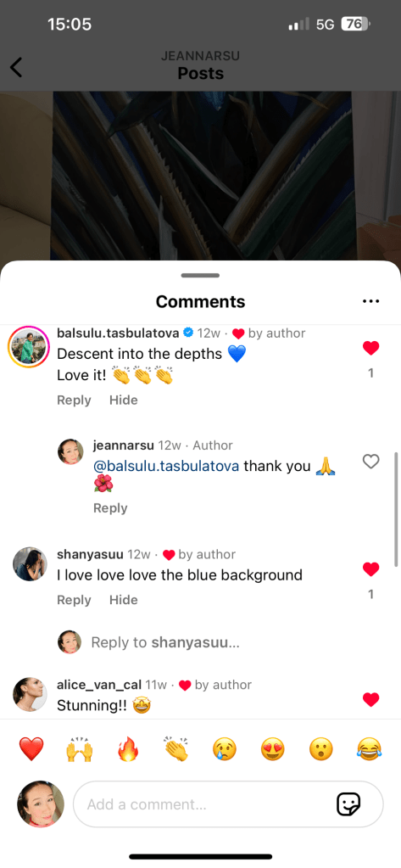The width and height of the screenshot is (401, 868).
Task: Reply to balsulu.tasbulatova's comment
Action: [74, 400]
